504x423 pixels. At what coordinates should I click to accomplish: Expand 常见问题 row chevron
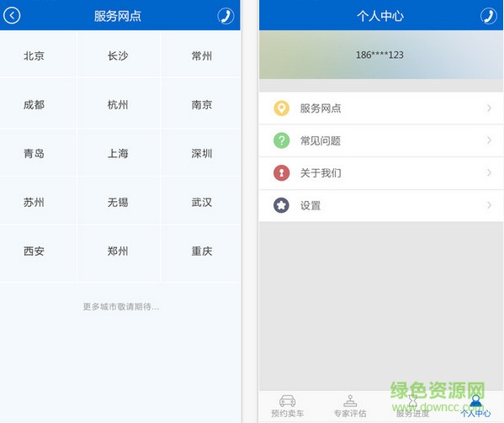[x=489, y=140]
